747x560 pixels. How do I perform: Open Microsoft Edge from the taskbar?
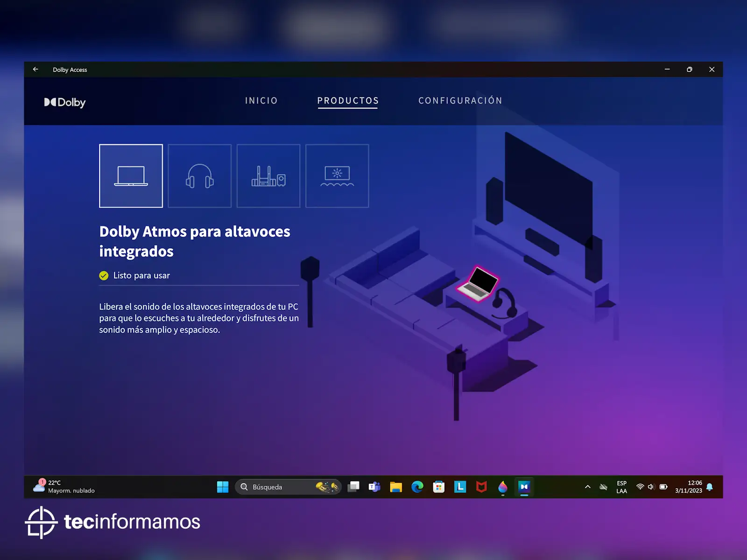coord(417,487)
